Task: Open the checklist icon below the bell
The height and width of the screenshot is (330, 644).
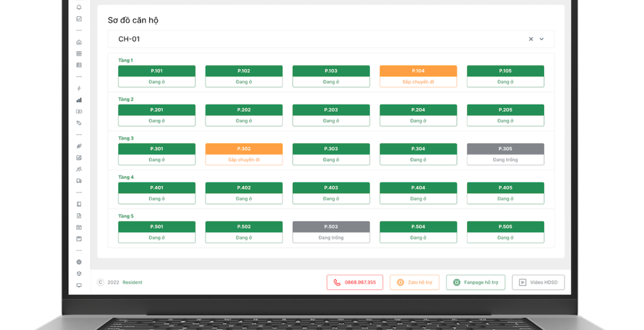Action: [x=79, y=19]
